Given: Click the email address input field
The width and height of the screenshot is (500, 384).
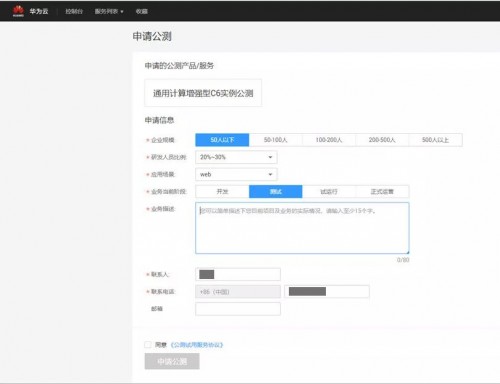Looking at the screenshot, I should tap(238, 309).
